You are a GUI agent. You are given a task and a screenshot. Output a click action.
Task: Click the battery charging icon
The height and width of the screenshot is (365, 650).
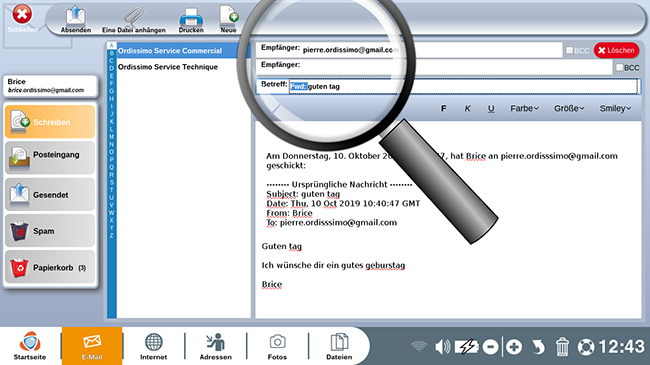(467, 346)
